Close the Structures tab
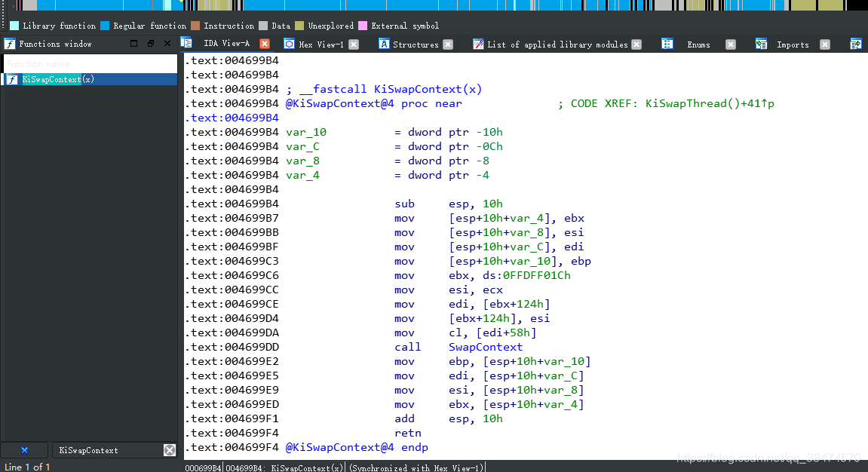 pyautogui.click(x=448, y=44)
